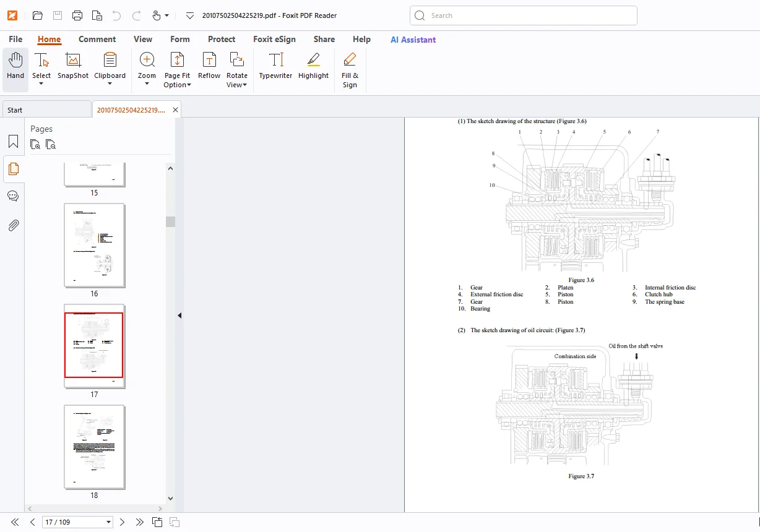
Task: Open the Comments panel icon
Action: tap(13, 196)
